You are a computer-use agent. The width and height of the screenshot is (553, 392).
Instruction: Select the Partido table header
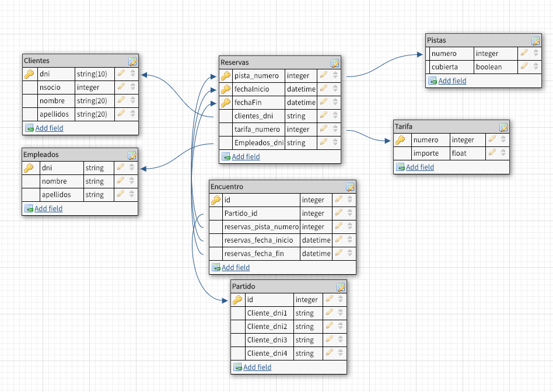tap(281, 286)
